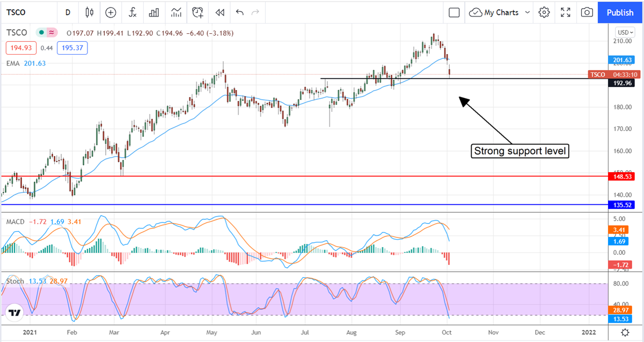Click the red 148.53 price level label
This screenshot has width=644, height=342.
tap(622, 176)
